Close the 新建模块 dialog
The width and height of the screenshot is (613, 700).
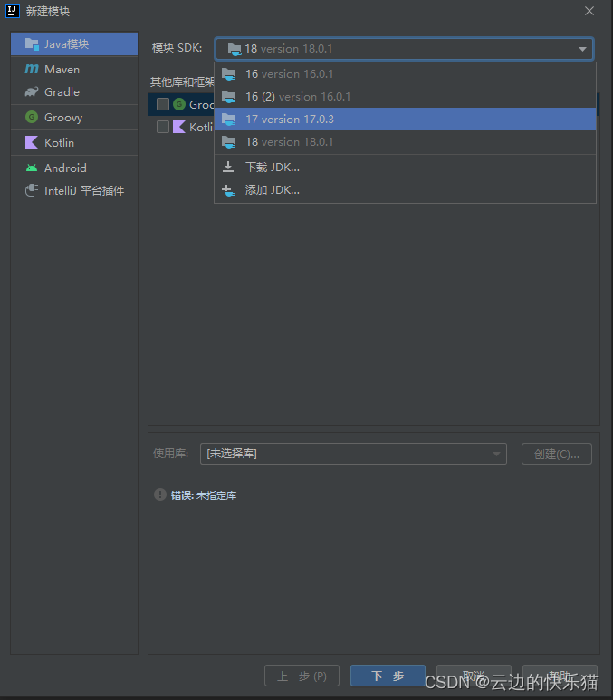(x=589, y=11)
